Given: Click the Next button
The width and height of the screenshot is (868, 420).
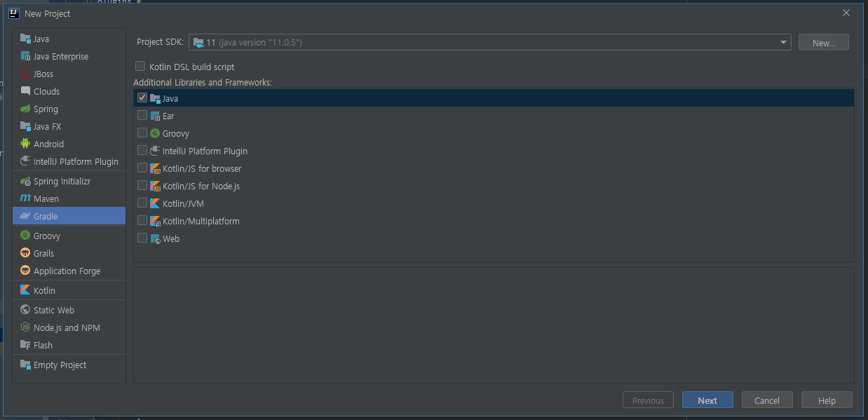Looking at the screenshot, I should pyautogui.click(x=707, y=400).
